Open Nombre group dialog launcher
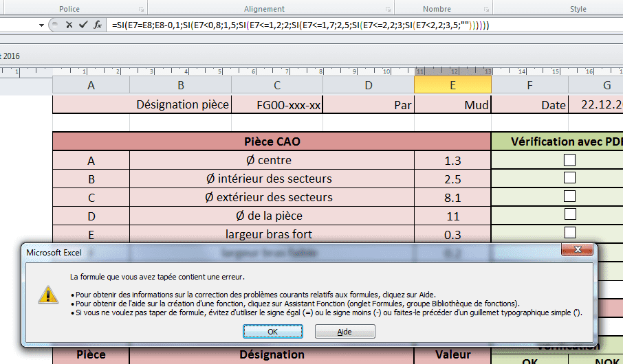 point(487,10)
